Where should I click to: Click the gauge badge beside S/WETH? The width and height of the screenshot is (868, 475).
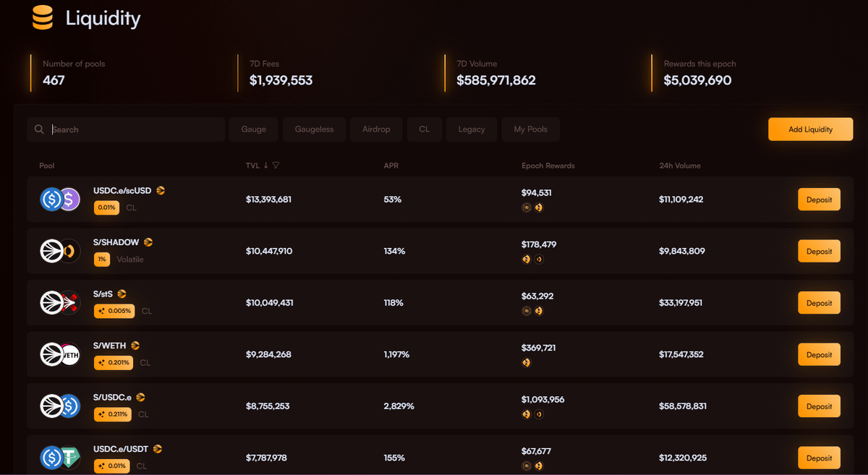pos(135,346)
